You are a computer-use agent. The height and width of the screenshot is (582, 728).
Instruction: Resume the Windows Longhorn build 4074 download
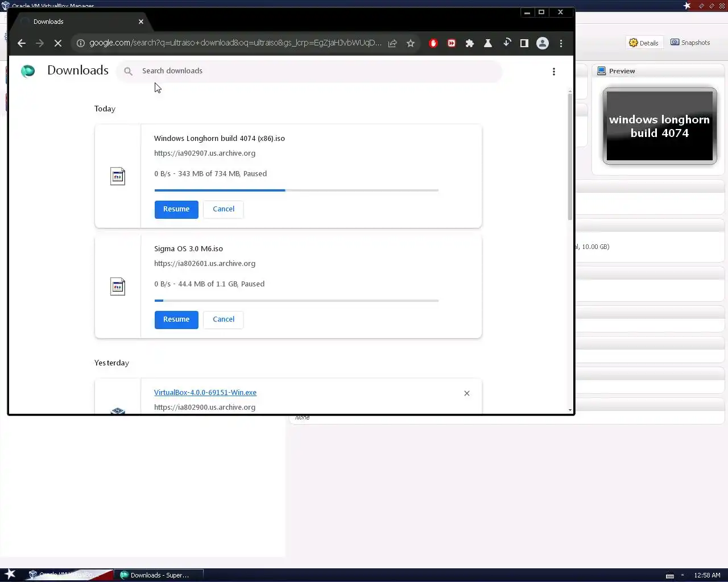176,209
